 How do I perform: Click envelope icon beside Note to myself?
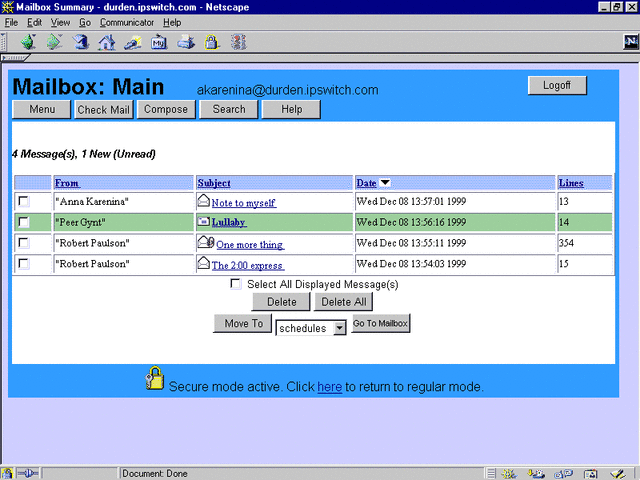[203, 200]
